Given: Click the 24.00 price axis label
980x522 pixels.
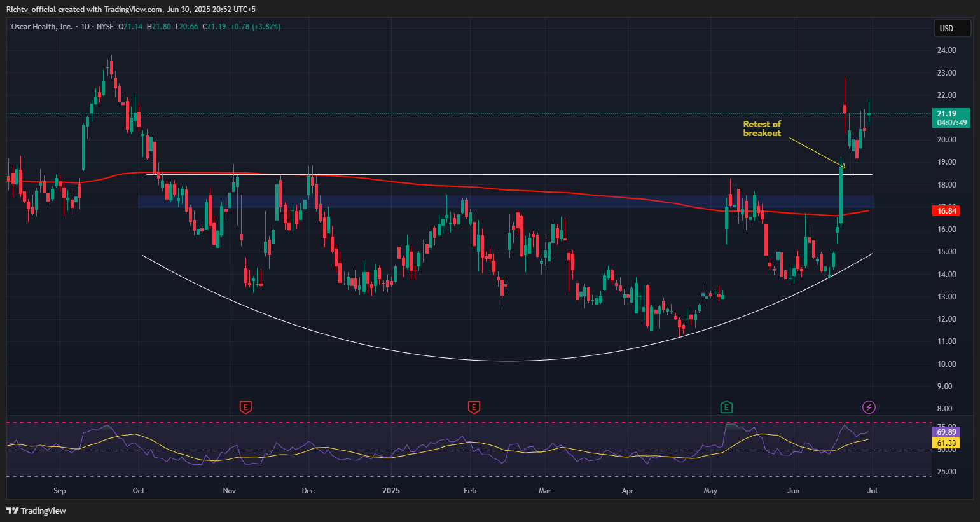Looking at the screenshot, I should (x=946, y=50).
